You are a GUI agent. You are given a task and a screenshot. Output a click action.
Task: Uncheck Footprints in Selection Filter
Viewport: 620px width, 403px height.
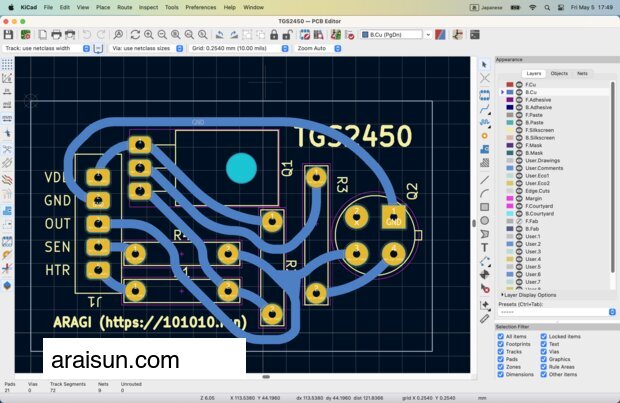(x=501, y=344)
